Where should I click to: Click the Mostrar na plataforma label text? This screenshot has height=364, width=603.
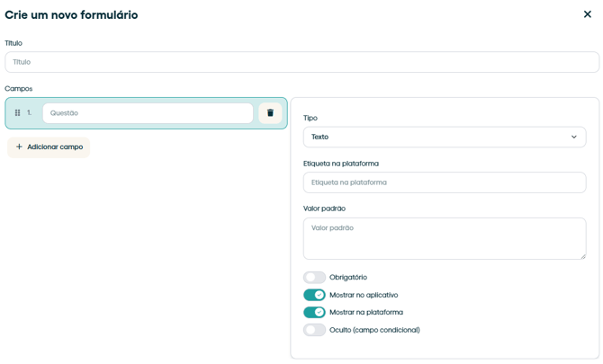click(366, 313)
